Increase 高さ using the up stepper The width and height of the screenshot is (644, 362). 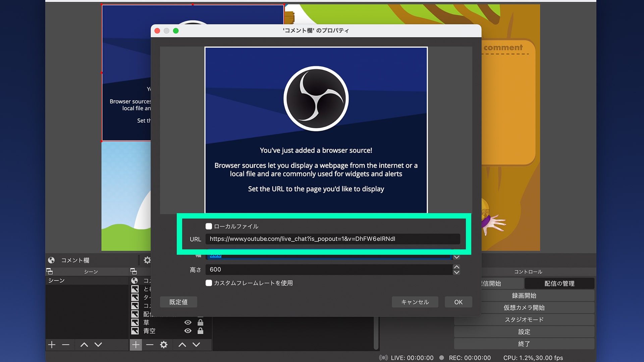(x=456, y=267)
